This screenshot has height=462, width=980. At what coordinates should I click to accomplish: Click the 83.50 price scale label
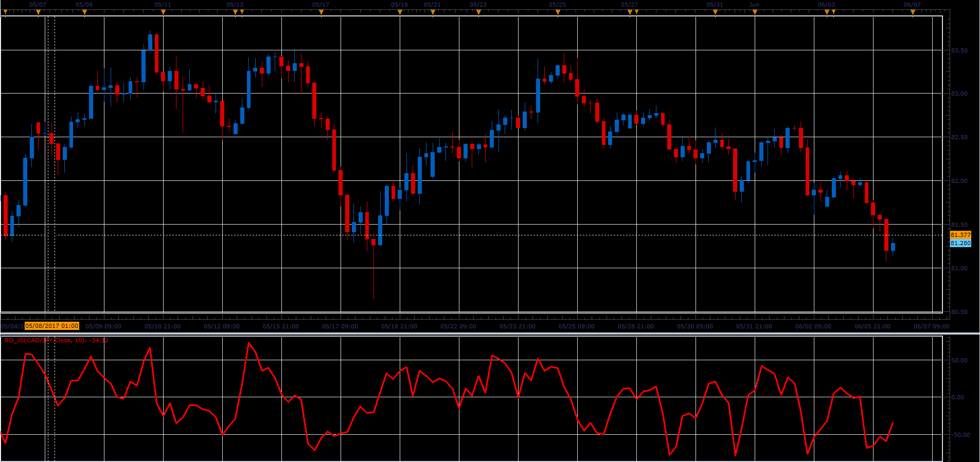tap(959, 50)
